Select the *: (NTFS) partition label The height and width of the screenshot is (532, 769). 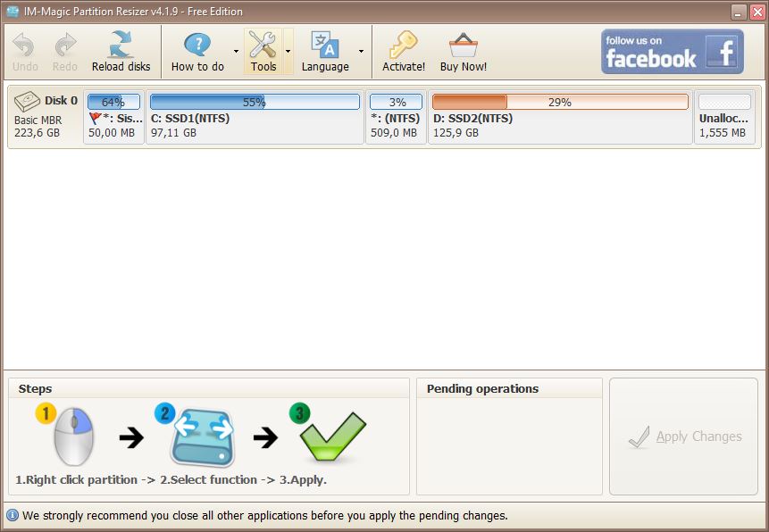coord(396,118)
